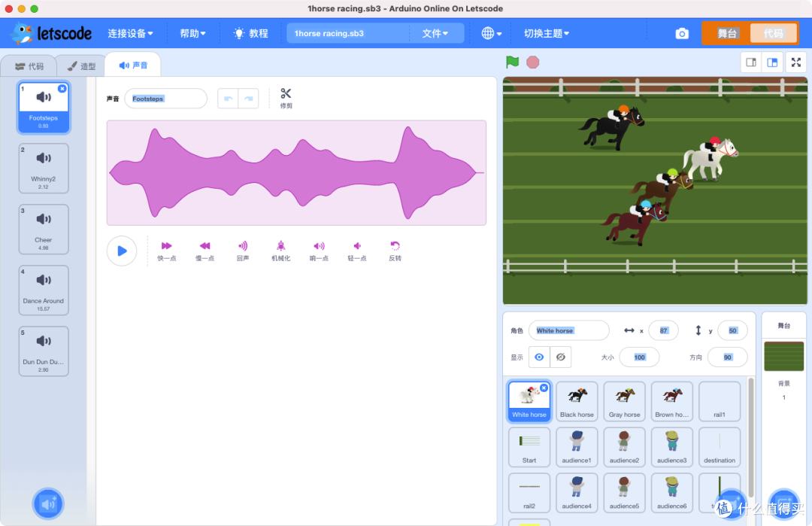812x526 pixels.
Task: Play the Footsteps sound
Action: point(122,251)
